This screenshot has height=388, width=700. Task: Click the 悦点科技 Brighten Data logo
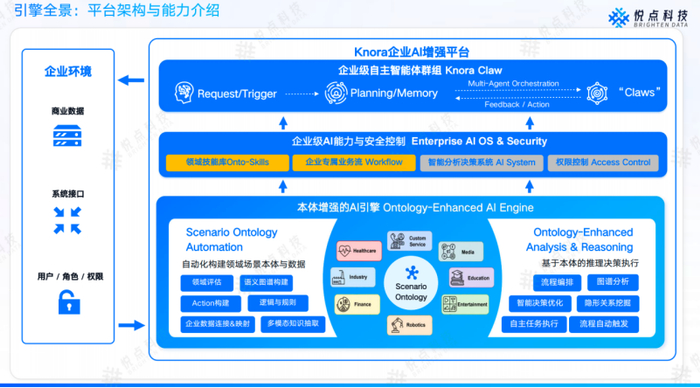(x=648, y=17)
